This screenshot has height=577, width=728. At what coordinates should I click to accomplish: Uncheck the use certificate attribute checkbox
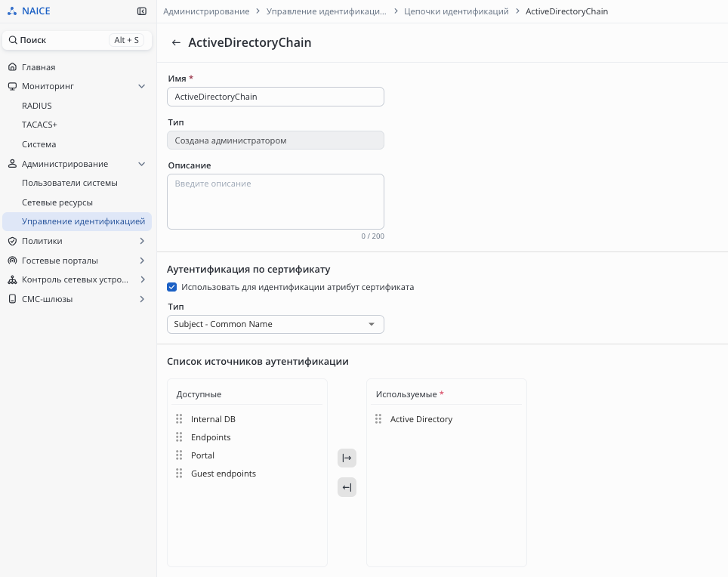pos(172,287)
